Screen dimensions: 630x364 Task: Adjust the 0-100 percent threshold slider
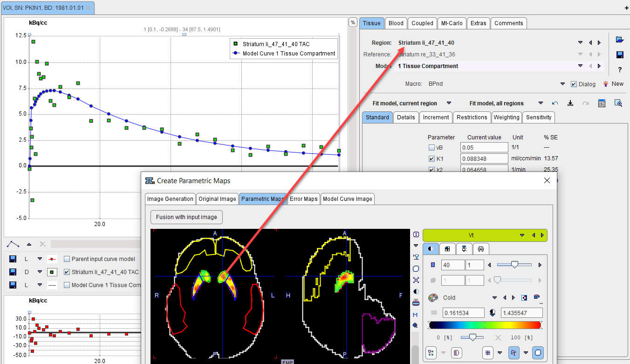[472, 337]
